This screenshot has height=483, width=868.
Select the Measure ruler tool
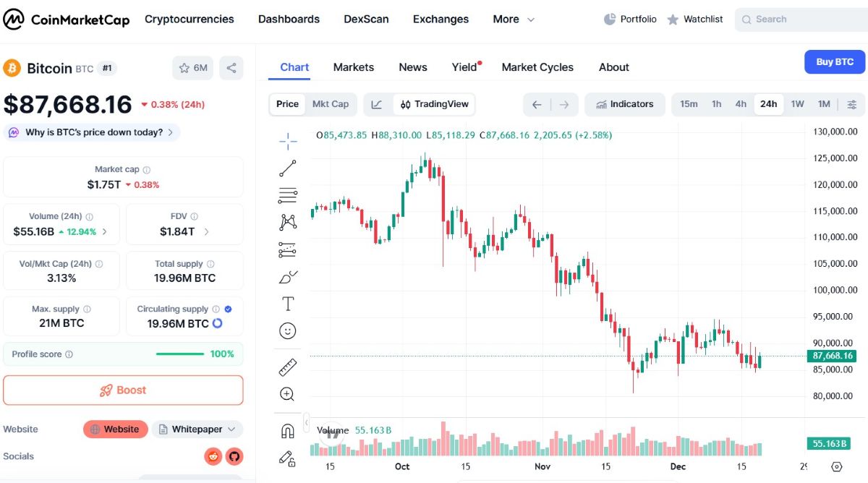pos(287,367)
